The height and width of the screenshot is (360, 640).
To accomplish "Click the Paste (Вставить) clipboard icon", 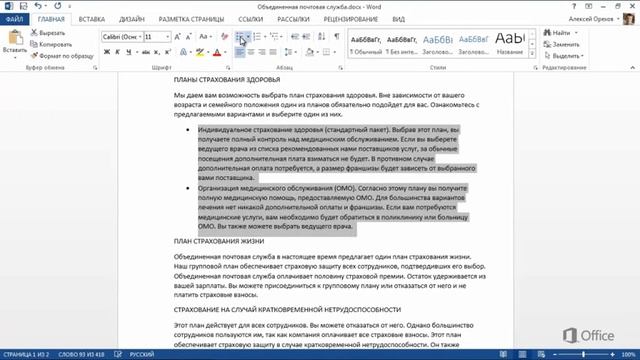I will 16,38.
